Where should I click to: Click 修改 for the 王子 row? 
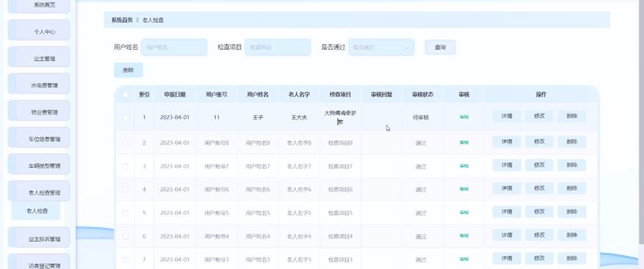pos(539,116)
